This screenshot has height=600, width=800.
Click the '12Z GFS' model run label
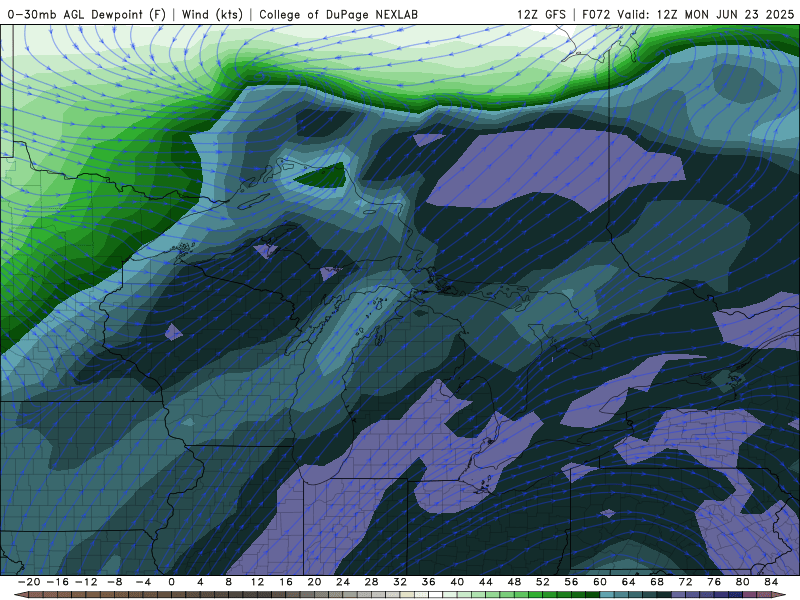[541, 14]
